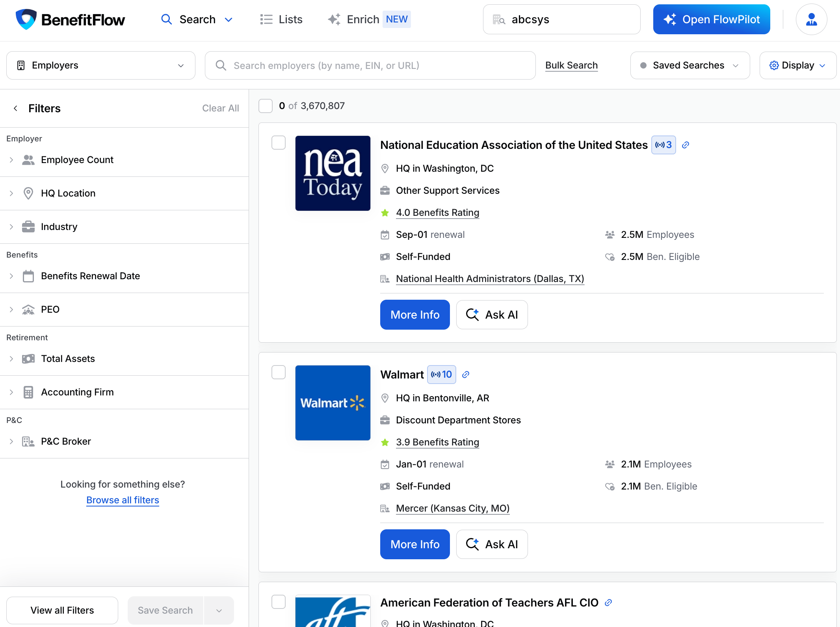The height and width of the screenshot is (627, 840).
Task: Click the Lists icon in top navigation
Action: pyautogui.click(x=266, y=19)
